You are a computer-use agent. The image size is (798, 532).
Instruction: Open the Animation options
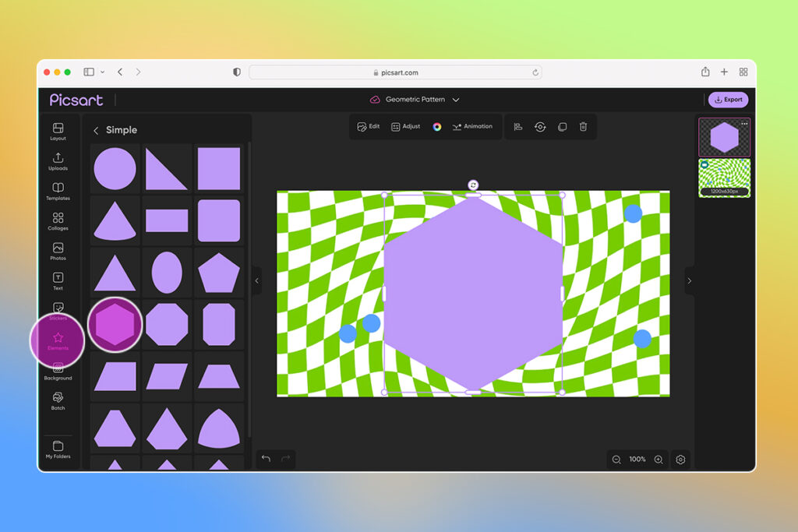[x=471, y=126]
